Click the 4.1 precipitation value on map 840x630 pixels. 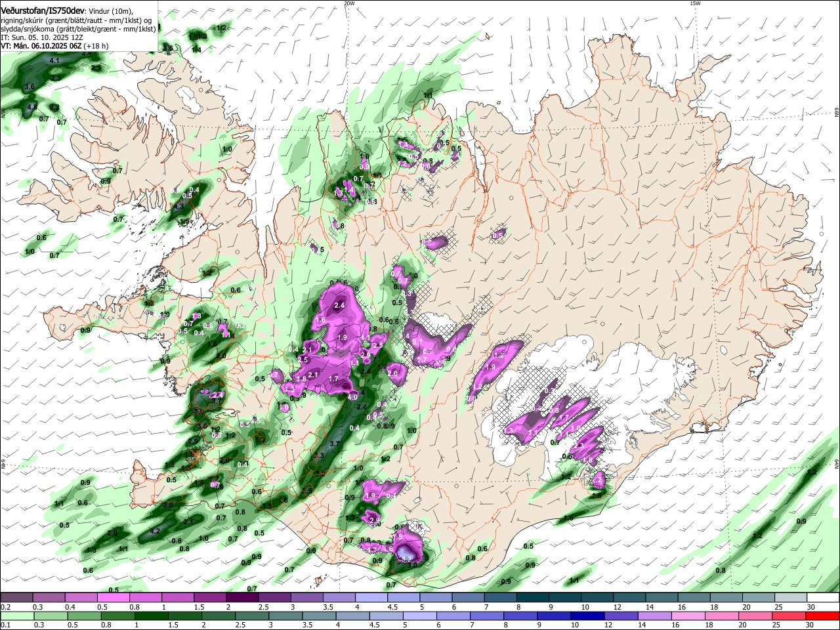[x=54, y=60]
